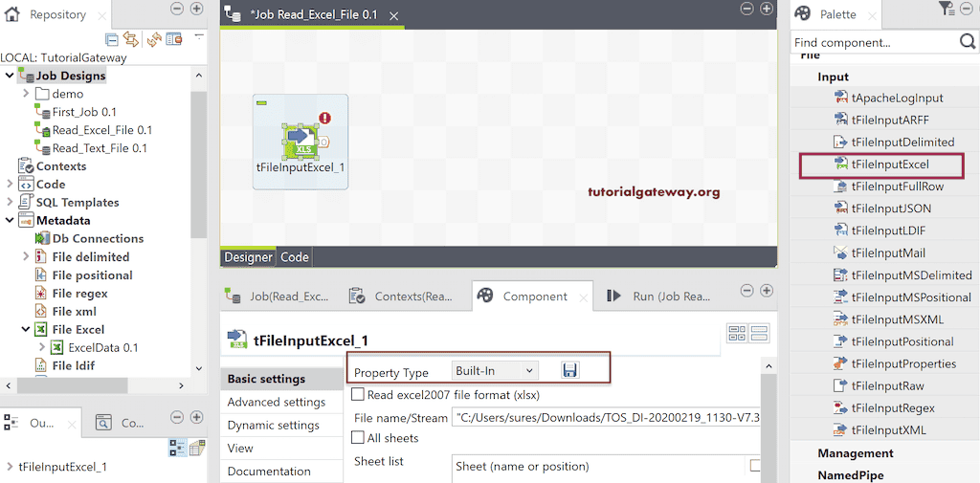Select tFileInputPositional in the Palette

coord(894,341)
